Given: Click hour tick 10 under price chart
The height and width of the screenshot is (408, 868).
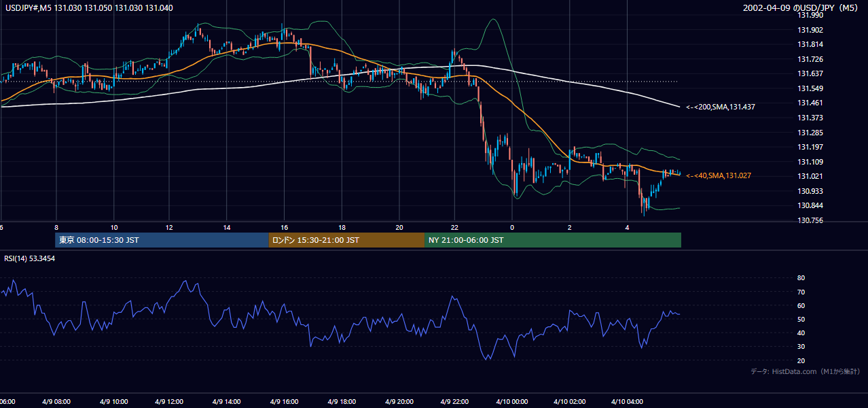Looking at the screenshot, I should [114, 227].
